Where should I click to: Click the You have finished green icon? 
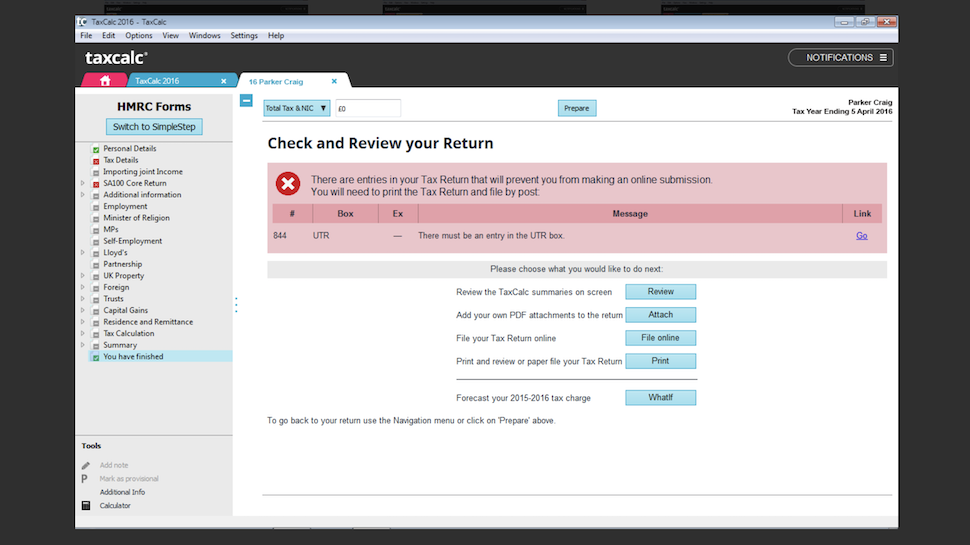pyautogui.click(x=96, y=358)
